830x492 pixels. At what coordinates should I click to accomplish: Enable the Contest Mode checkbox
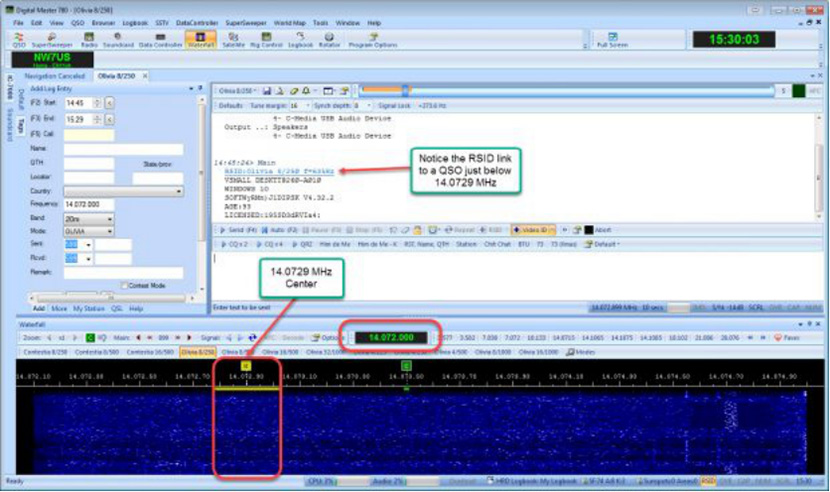(x=124, y=285)
